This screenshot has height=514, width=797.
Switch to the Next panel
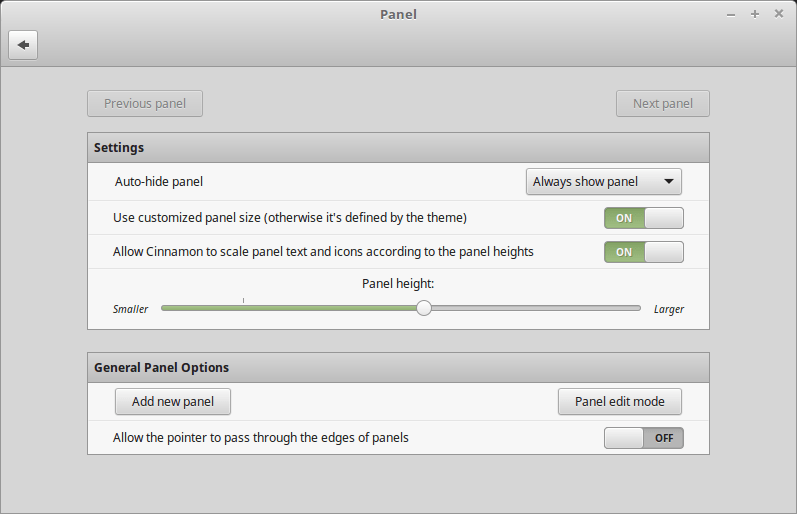coord(662,103)
